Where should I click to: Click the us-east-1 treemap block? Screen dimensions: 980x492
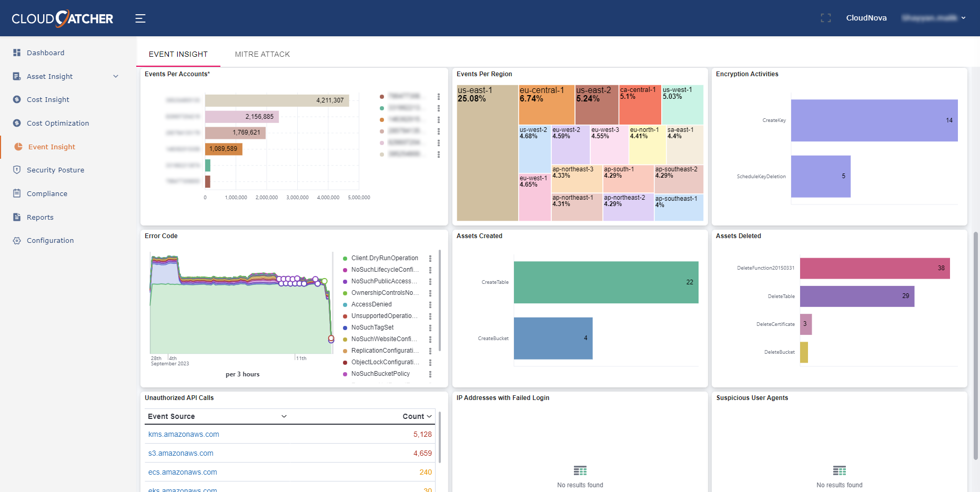pos(487,152)
